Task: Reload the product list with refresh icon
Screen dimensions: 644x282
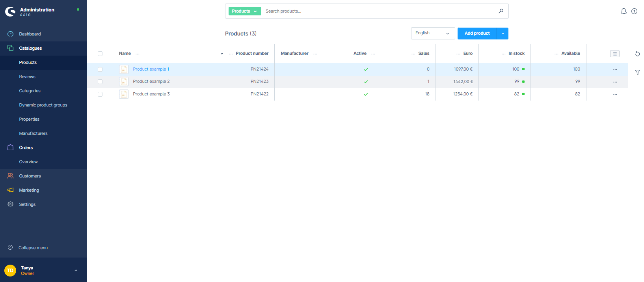Action: 637,54
